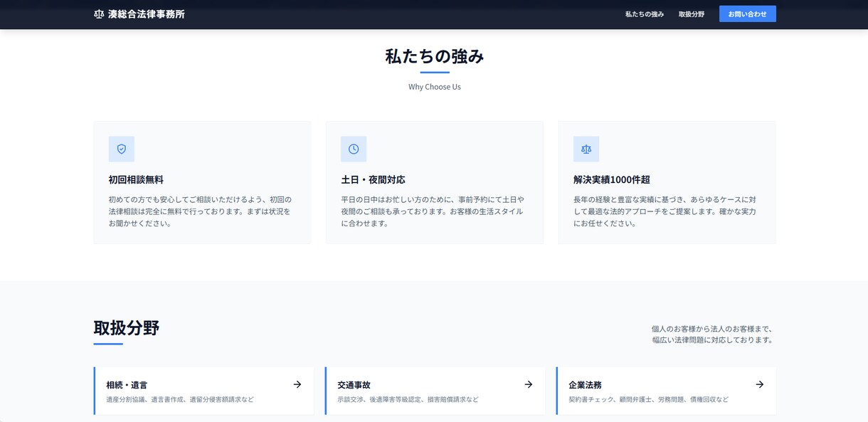The height and width of the screenshot is (422, 868).
Task: Click the 遺産分割協議 description text
Action: pyautogui.click(x=180, y=400)
